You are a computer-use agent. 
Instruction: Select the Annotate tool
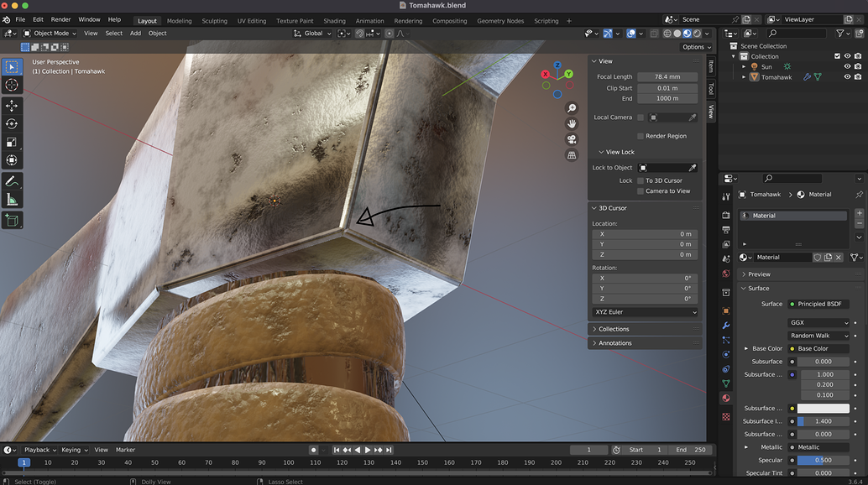coord(12,181)
